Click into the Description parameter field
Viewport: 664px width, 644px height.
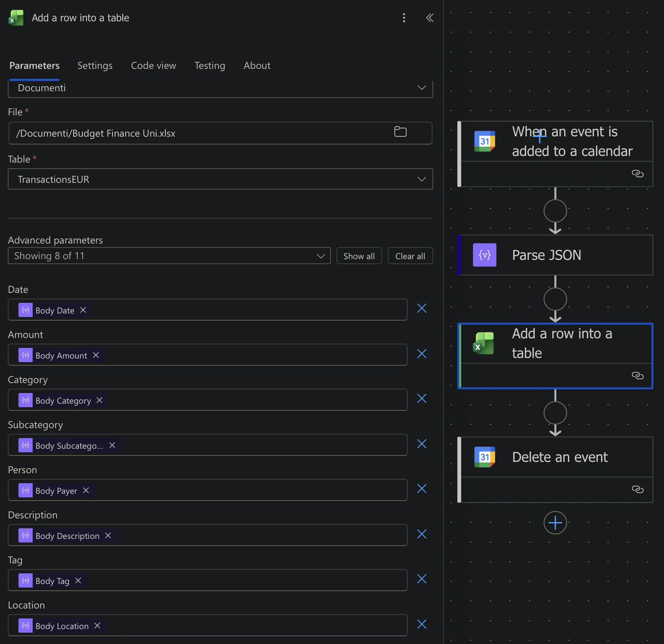click(x=208, y=535)
